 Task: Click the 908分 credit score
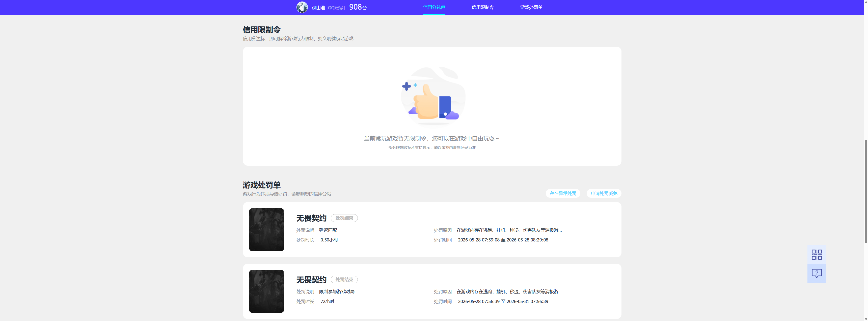click(x=358, y=7)
